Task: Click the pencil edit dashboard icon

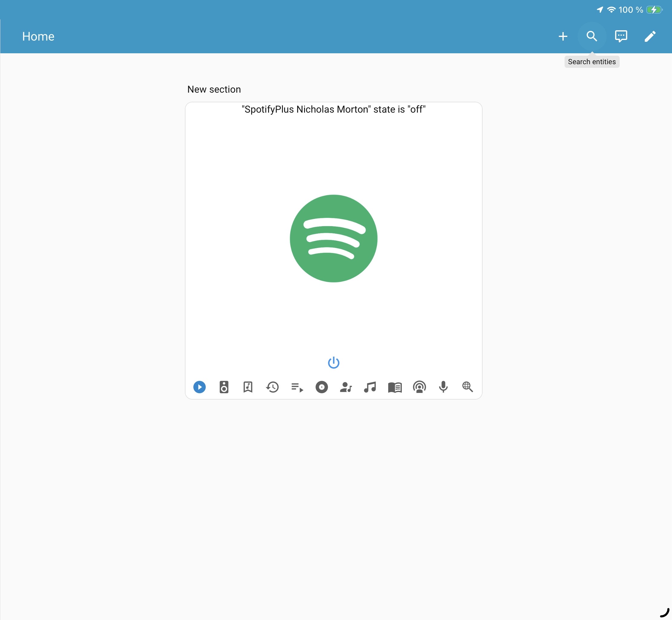Action: point(650,36)
